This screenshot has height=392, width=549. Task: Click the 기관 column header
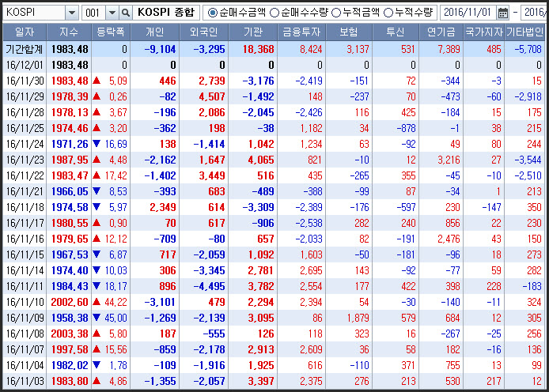pos(253,32)
